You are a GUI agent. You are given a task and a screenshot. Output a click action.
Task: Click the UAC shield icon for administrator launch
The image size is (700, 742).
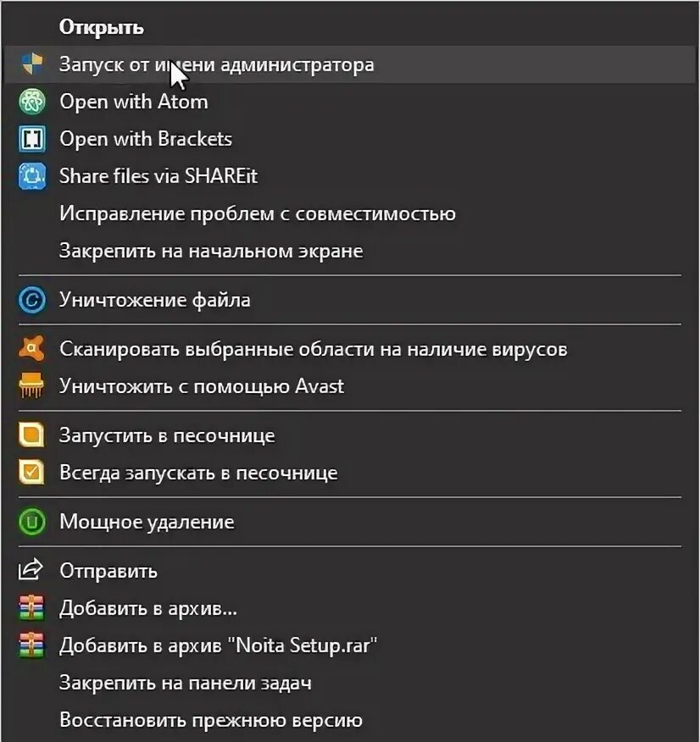click(32, 64)
